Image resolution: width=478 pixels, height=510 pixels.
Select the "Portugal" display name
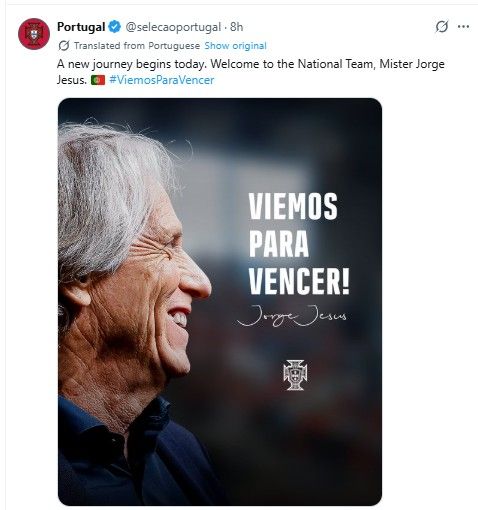click(x=81, y=27)
